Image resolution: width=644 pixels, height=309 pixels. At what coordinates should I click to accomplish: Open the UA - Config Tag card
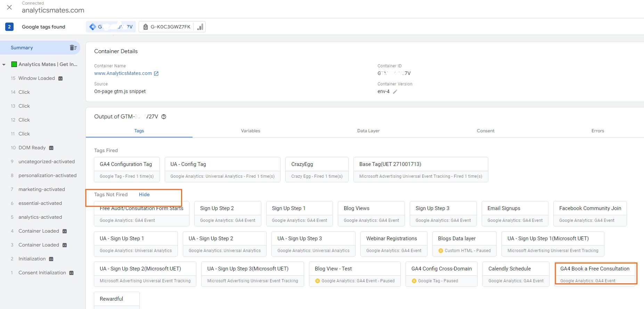tap(222, 169)
